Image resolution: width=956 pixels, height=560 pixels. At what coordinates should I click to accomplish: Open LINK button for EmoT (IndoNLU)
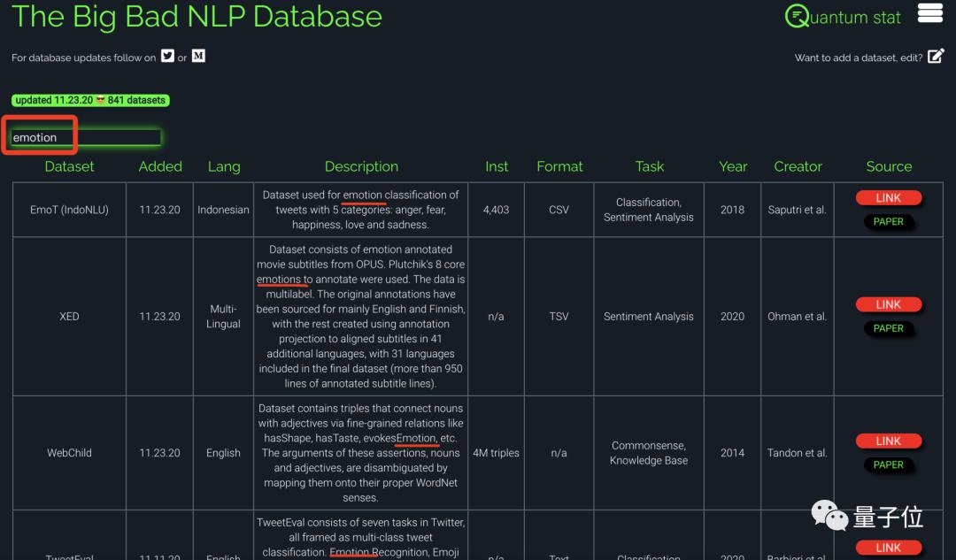888,198
